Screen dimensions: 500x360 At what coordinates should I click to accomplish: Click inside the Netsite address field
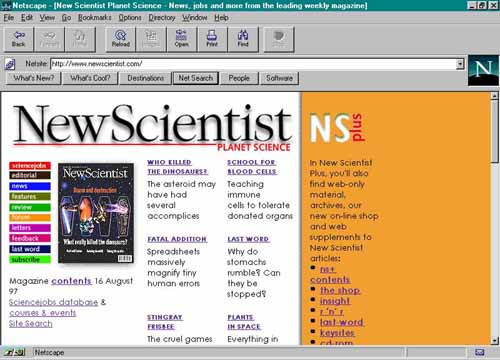253,64
